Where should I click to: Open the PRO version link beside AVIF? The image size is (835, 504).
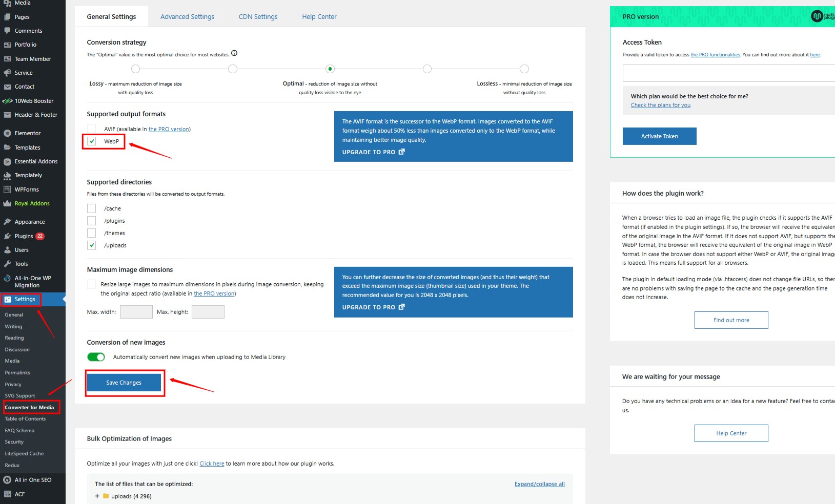(169, 129)
